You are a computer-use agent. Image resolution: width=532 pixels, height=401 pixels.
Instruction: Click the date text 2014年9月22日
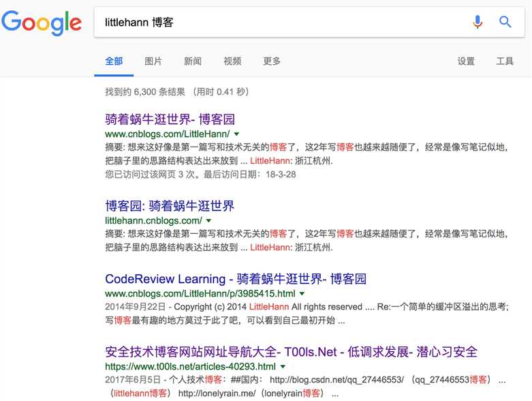point(135,307)
